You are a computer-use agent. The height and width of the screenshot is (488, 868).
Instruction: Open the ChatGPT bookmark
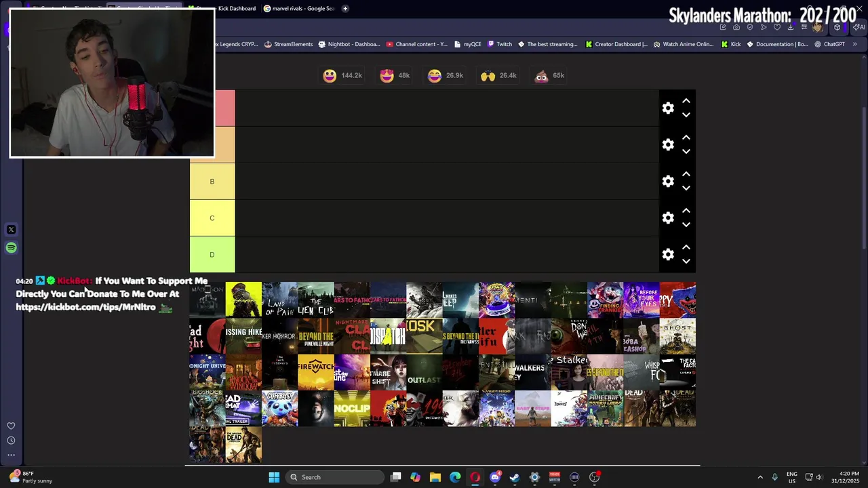tap(829, 44)
